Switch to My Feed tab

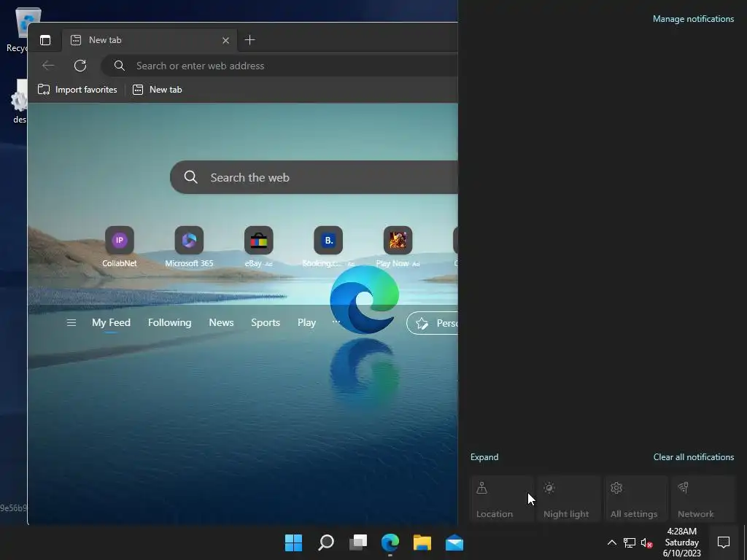click(111, 323)
